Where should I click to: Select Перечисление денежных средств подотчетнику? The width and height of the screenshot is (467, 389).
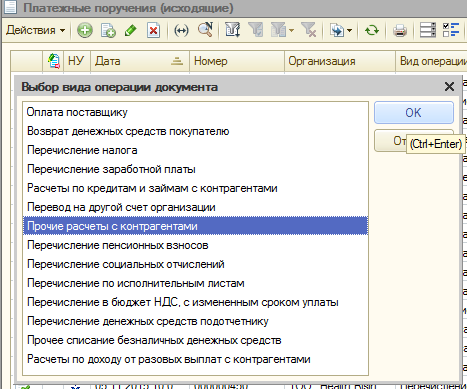[195, 321]
